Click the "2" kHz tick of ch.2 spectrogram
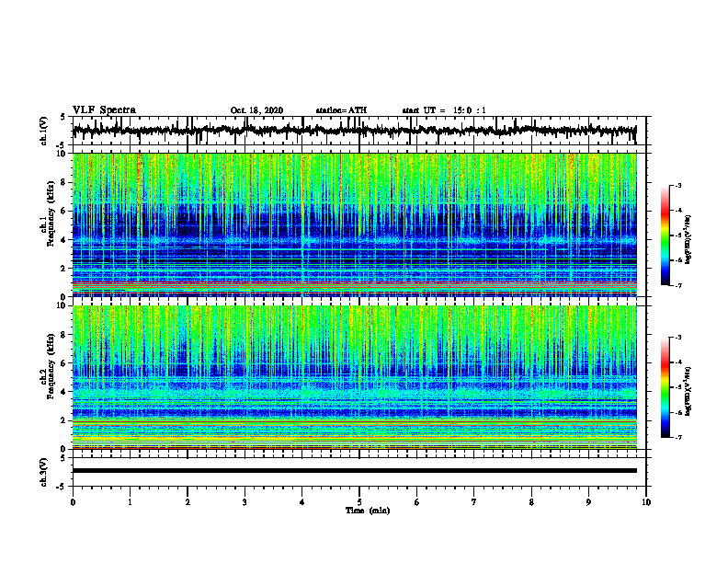The image size is (728, 563). coord(64,420)
